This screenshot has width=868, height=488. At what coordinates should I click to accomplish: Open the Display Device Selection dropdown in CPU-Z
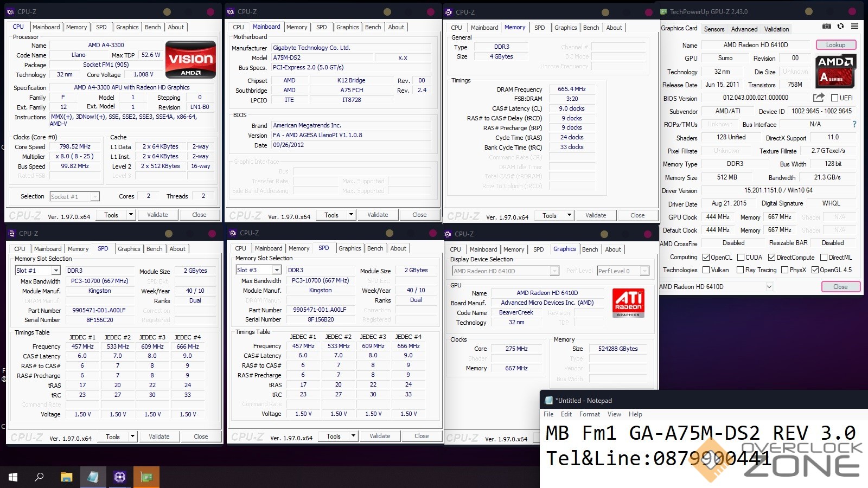(x=554, y=271)
